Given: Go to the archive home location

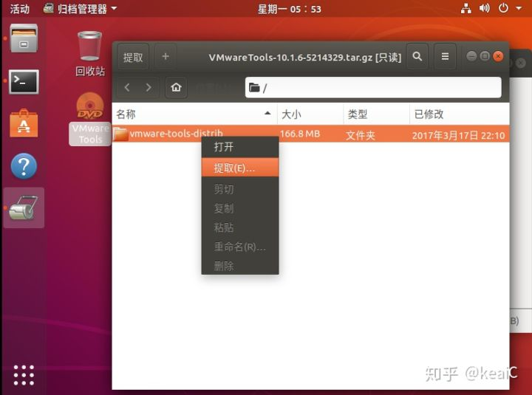Looking at the screenshot, I should click(x=176, y=87).
